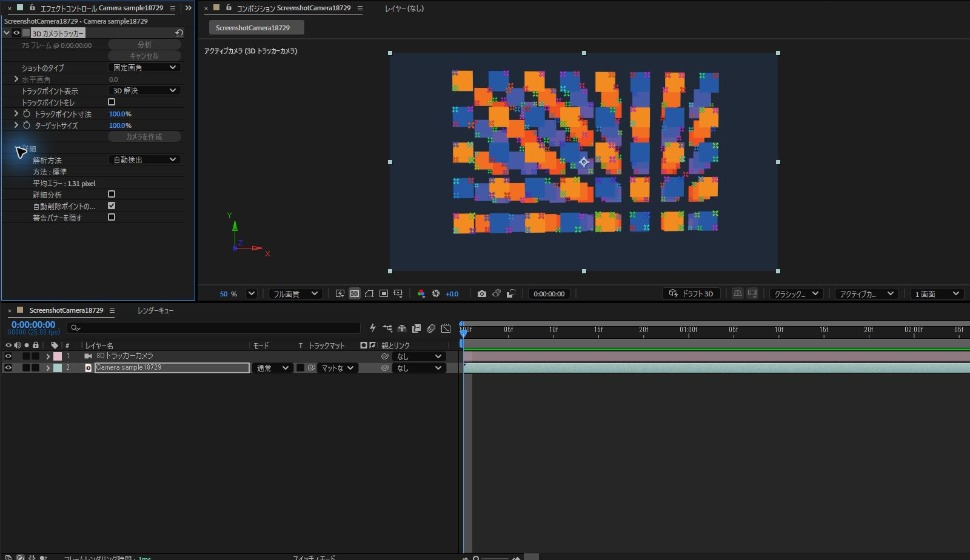Expand the effect controls panel overflow arrows
The image size is (970, 560).
[x=189, y=8]
